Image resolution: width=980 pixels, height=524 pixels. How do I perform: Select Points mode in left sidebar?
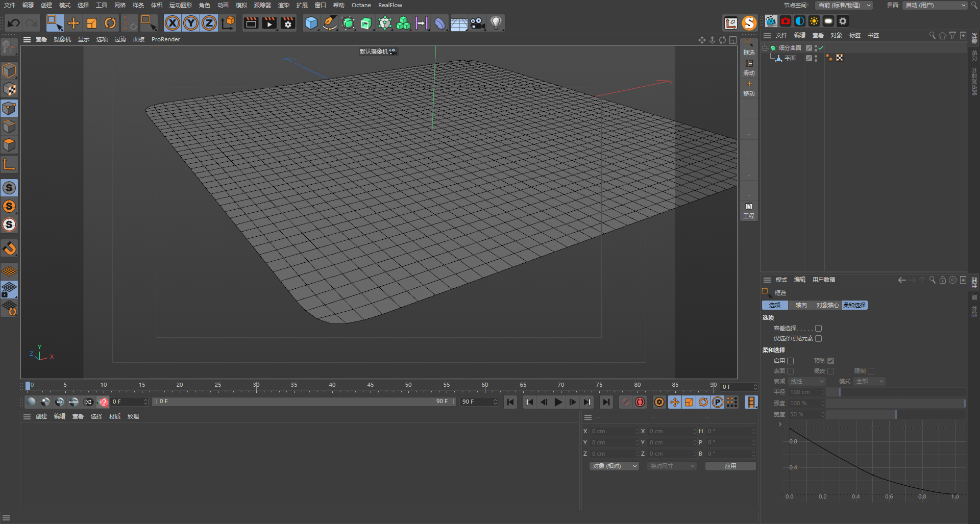point(9,108)
